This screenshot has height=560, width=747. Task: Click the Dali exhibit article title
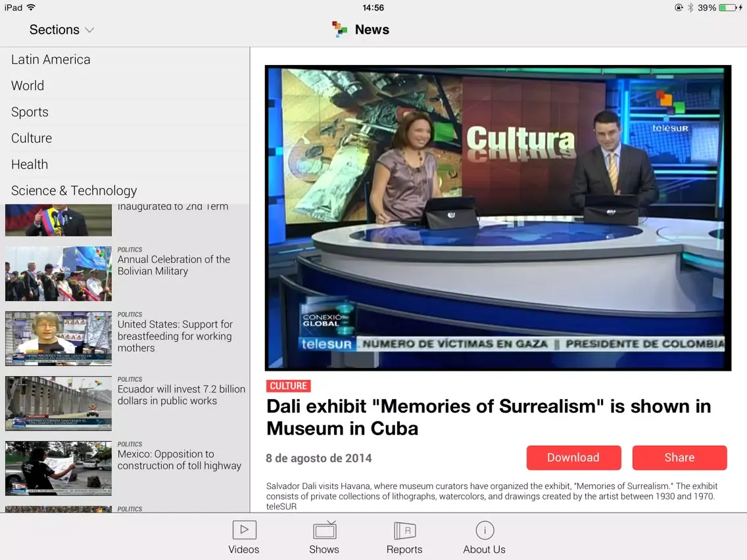pos(489,417)
